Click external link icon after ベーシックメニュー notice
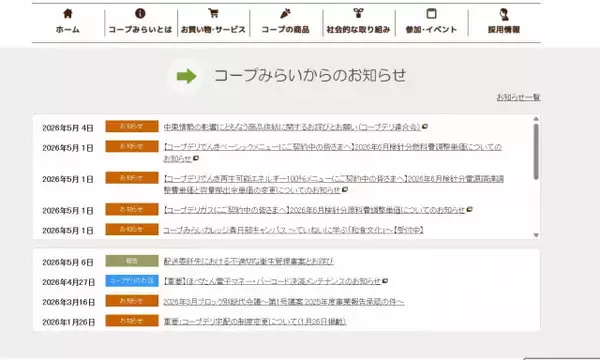Viewport: 600px width, 360px height. coord(196,158)
